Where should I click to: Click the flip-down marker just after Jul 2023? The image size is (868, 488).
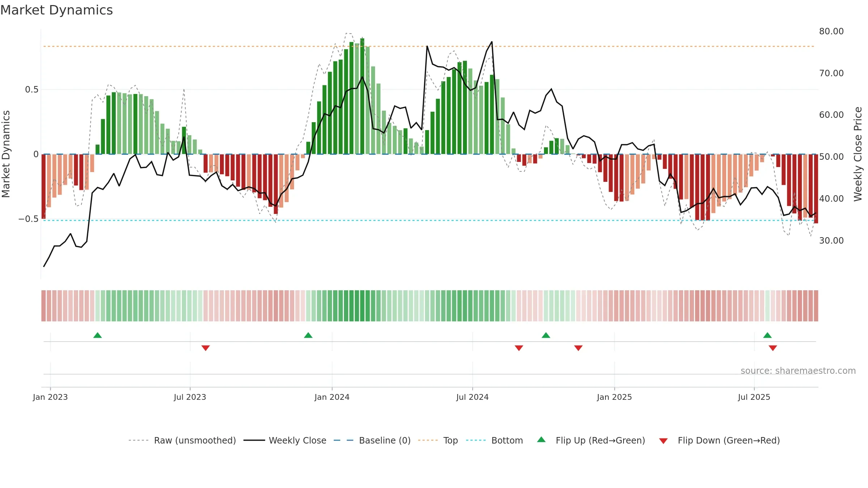pos(206,348)
